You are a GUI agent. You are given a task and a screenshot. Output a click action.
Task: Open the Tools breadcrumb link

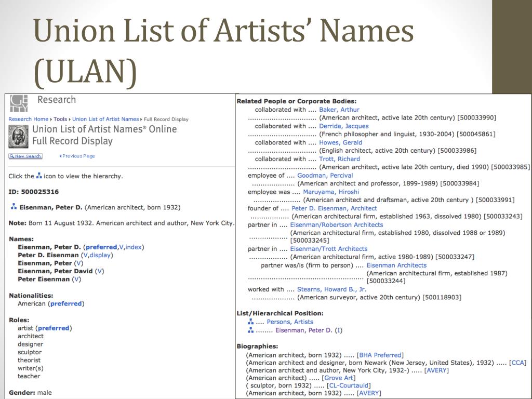tap(60, 119)
